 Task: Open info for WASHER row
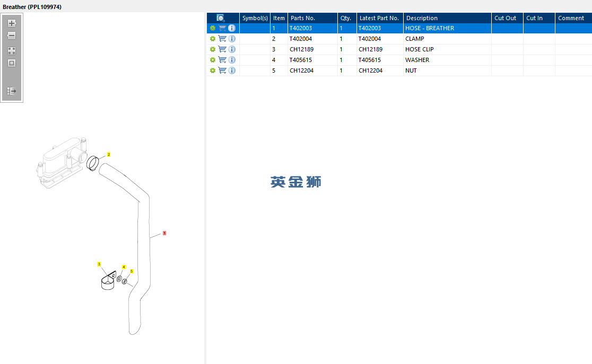pyautogui.click(x=232, y=59)
